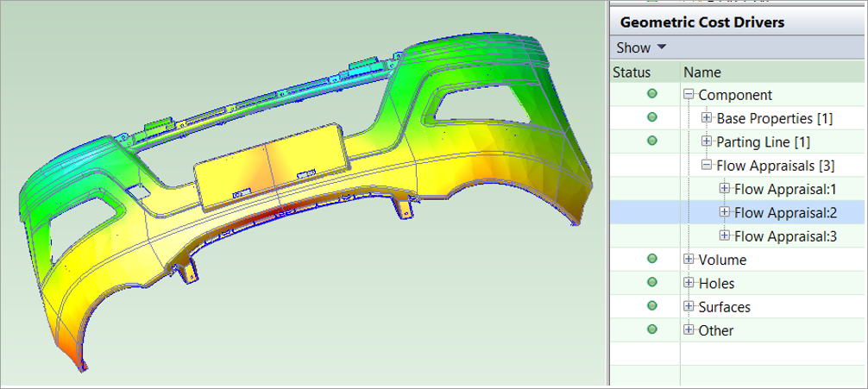Click green status dot for Base Properties
Viewport: 868px width, 389px height.
pos(652,117)
